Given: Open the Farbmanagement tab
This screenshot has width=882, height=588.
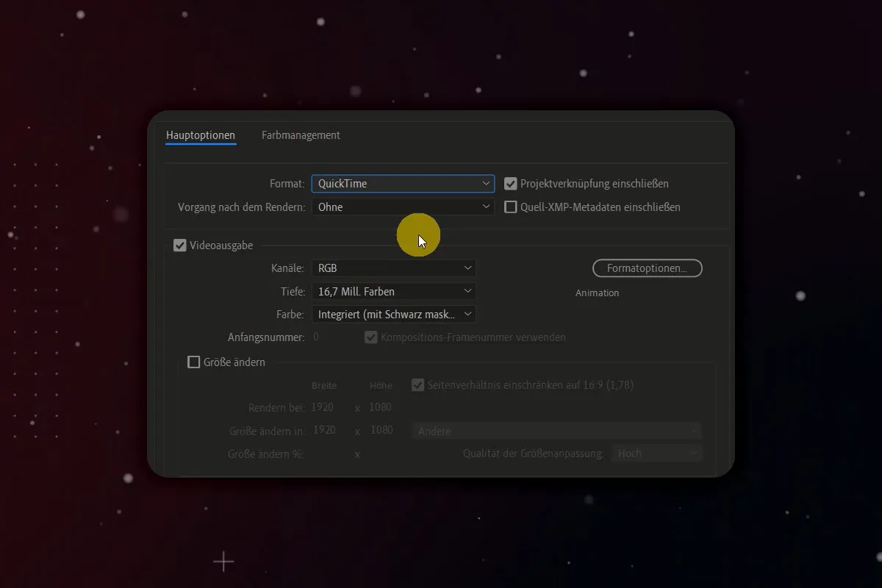Looking at the screenshot, I should 301,135.
